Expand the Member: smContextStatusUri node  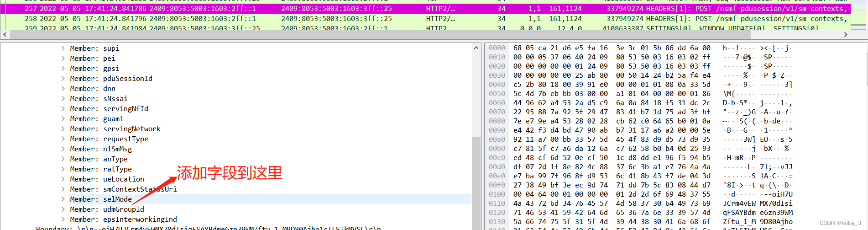coord(63,189)
